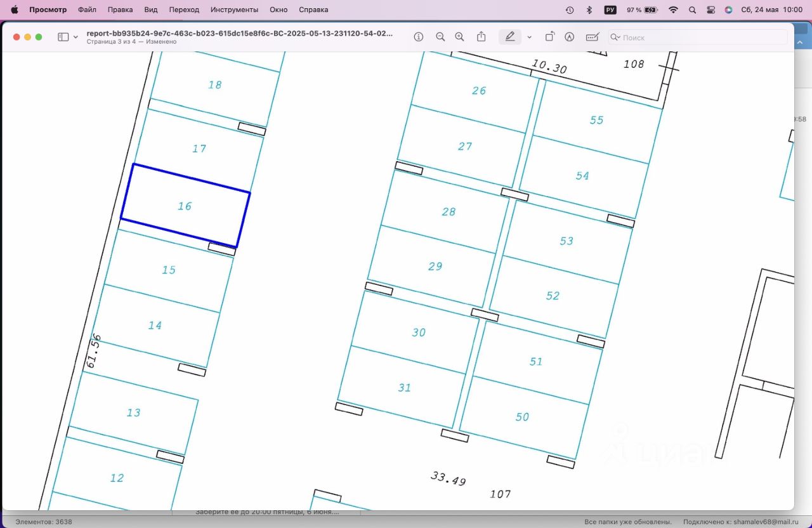Viewport: 812px width, 528px height.
Task: Click the Поиск search field
Action: pos(698,37)
